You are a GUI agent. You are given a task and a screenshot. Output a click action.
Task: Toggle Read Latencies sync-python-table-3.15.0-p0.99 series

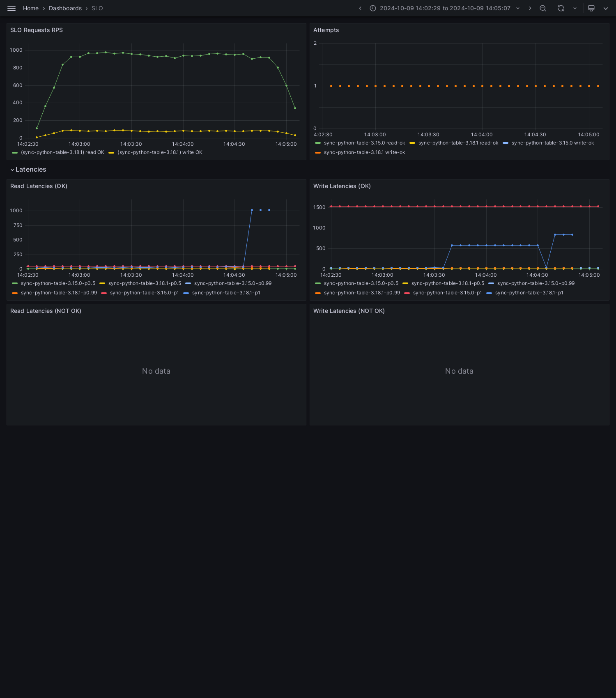click(x=233, y=283)
